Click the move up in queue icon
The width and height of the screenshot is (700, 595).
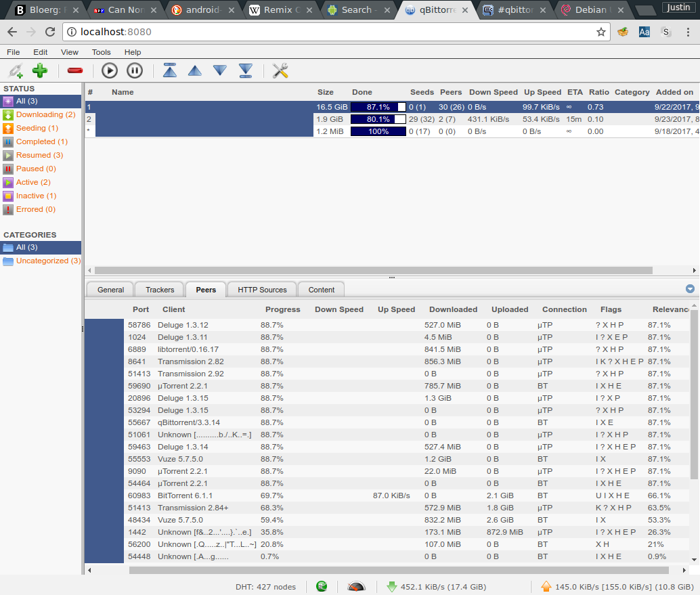tap(195, 70)
